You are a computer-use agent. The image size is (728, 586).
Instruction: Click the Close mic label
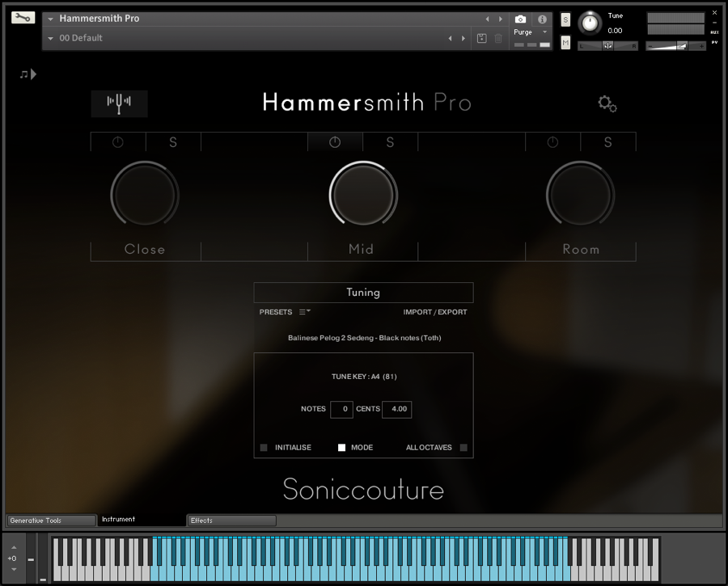click(x=145, y=249)
